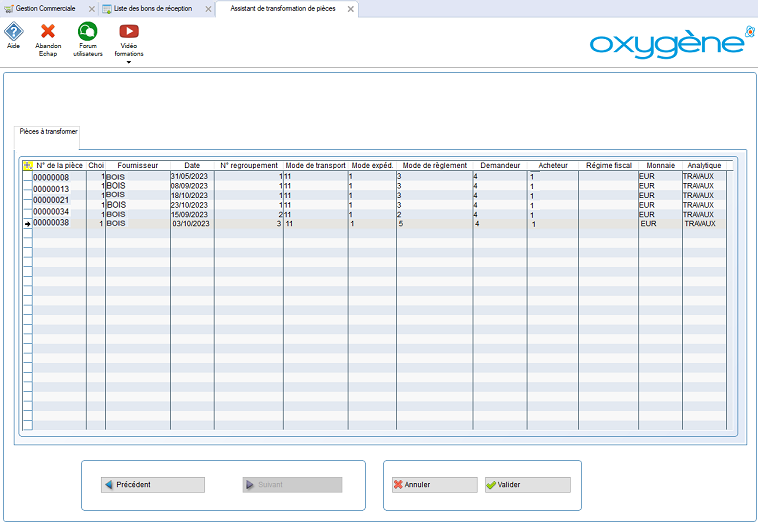This screenshot has height=525, width=758.
Task: Click the grid selector icon in table corner
Action: click(x=27, y=165)
